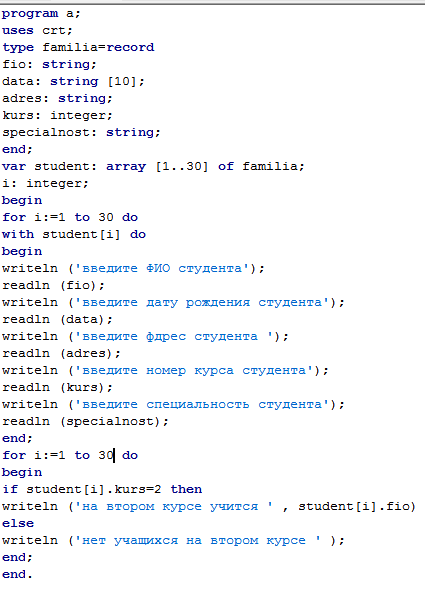Click the 'fio: string;' field line
The height and width of the screenshot is (596, 425).
coord(49,64)
